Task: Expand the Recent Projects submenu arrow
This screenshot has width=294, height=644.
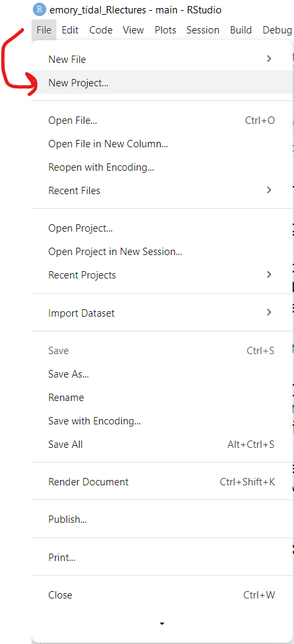Action: click(269, 274)
